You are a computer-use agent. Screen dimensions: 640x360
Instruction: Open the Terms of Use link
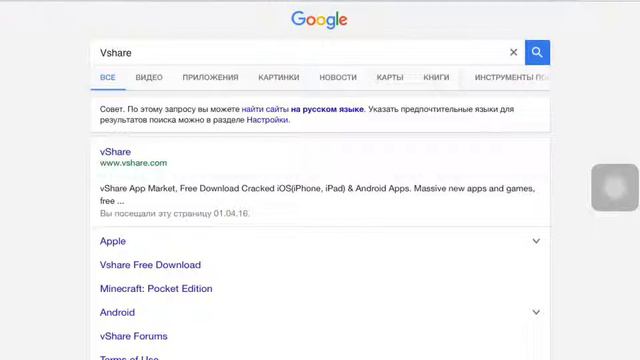click(x=129, y=357)
